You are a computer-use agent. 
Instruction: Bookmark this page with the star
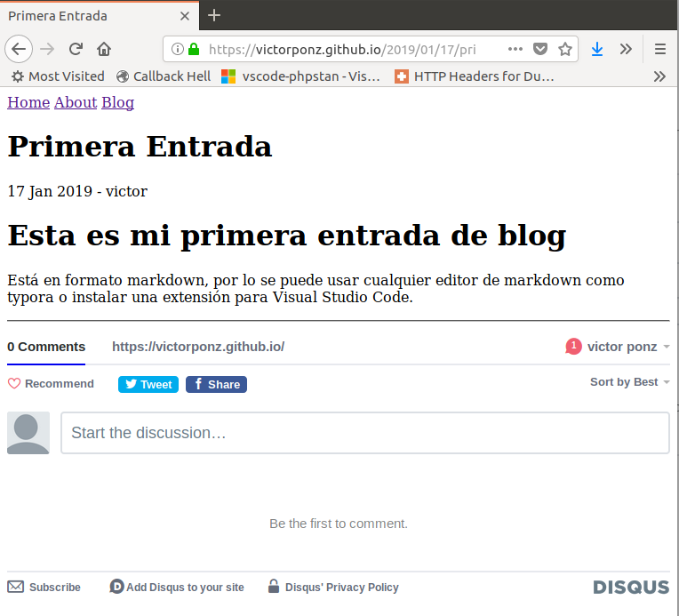tap(565, 49)
